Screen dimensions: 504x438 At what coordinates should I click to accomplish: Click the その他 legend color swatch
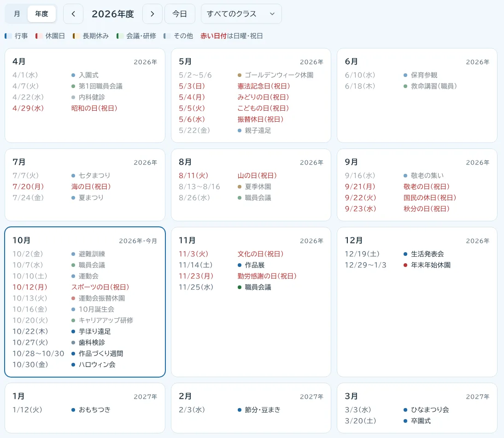pyautogui.click(x=167, y=36)
